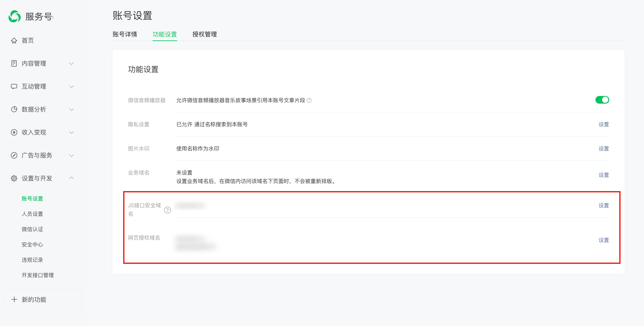Expand the 数据分析 menu
This screenshot has width=644, height=326.
click(72, 109)
